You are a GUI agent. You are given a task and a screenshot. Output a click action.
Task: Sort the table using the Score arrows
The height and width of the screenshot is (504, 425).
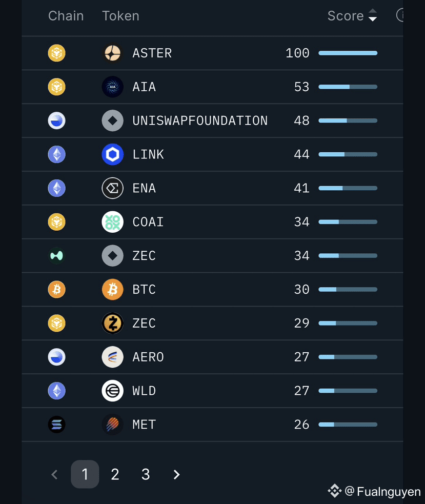click(373, 15)
